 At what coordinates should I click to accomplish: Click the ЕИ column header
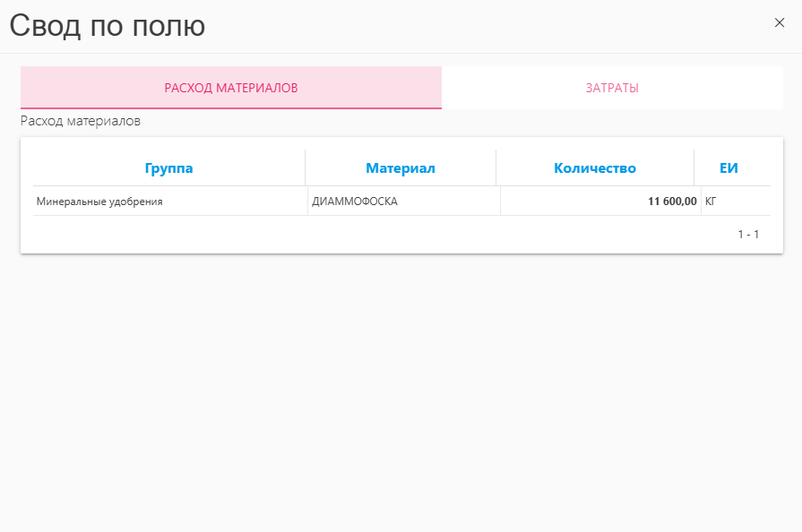[729, 168]
